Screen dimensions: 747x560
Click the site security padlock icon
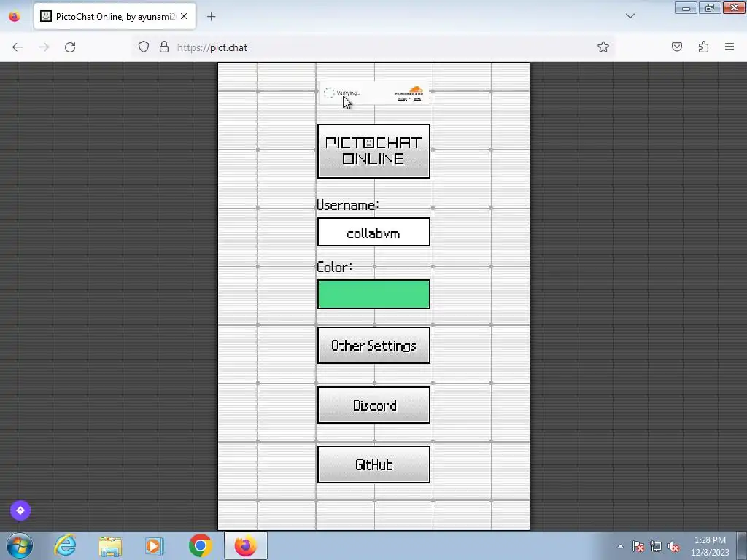pyautogui.click(x=164, y=47)
